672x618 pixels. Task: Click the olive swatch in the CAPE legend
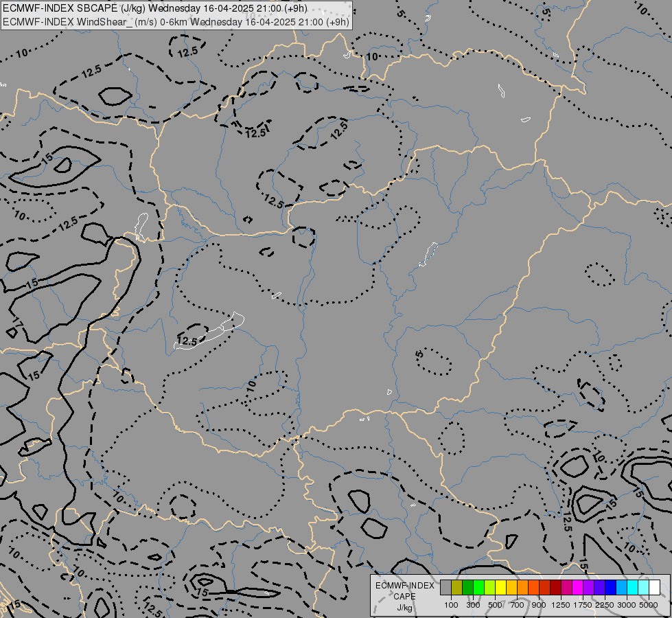click(457, 587)
